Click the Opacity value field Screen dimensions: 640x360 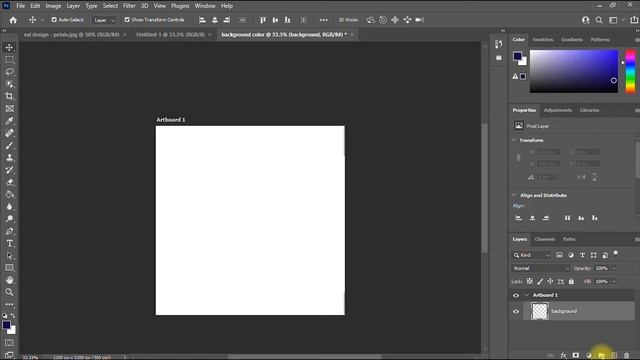coord(601,268)
